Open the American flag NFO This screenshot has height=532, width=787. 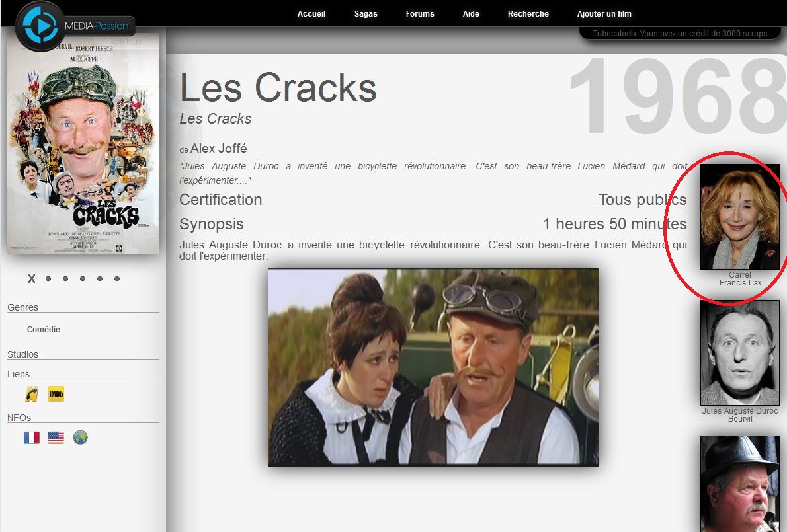tap(56, 437)
